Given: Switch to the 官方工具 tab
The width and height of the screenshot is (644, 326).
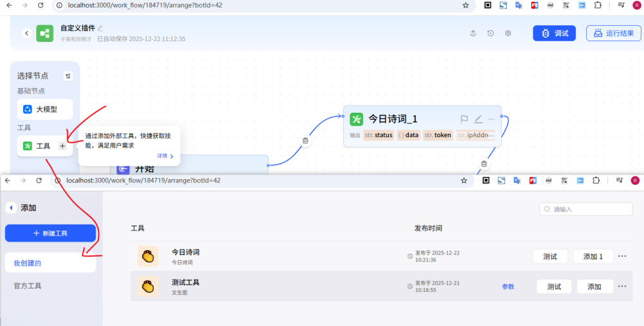Looking at the screenshot, I should tap(28, 285).
